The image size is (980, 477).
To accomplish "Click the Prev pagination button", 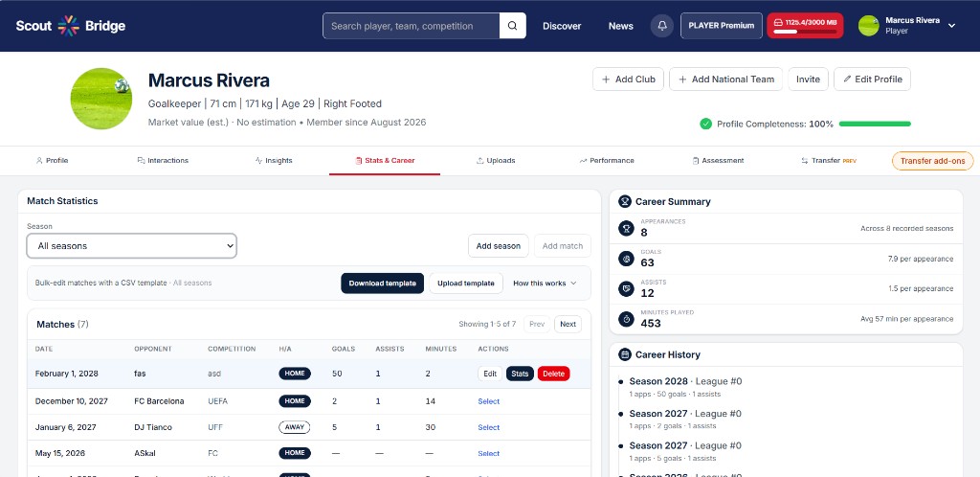I will coord(537,324).
